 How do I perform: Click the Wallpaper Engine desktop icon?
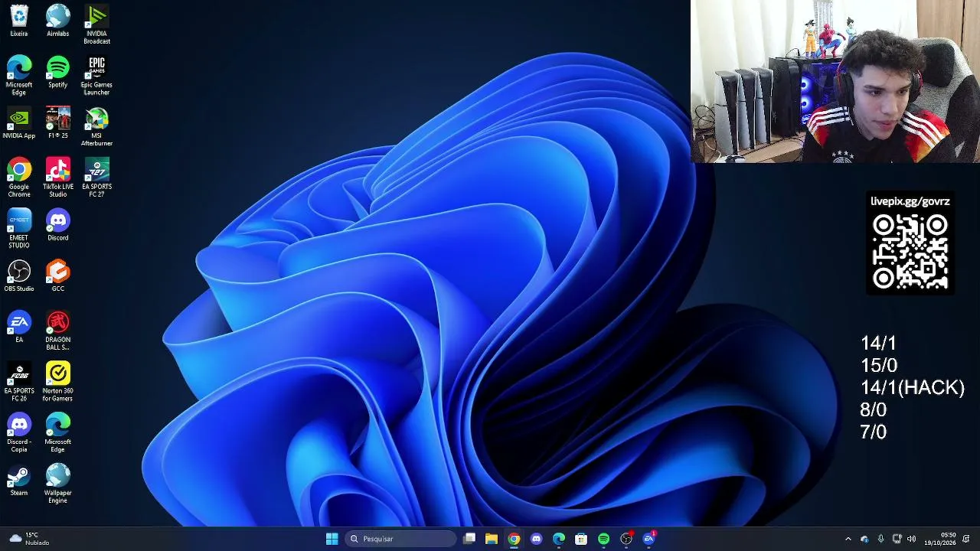(58, 484)
